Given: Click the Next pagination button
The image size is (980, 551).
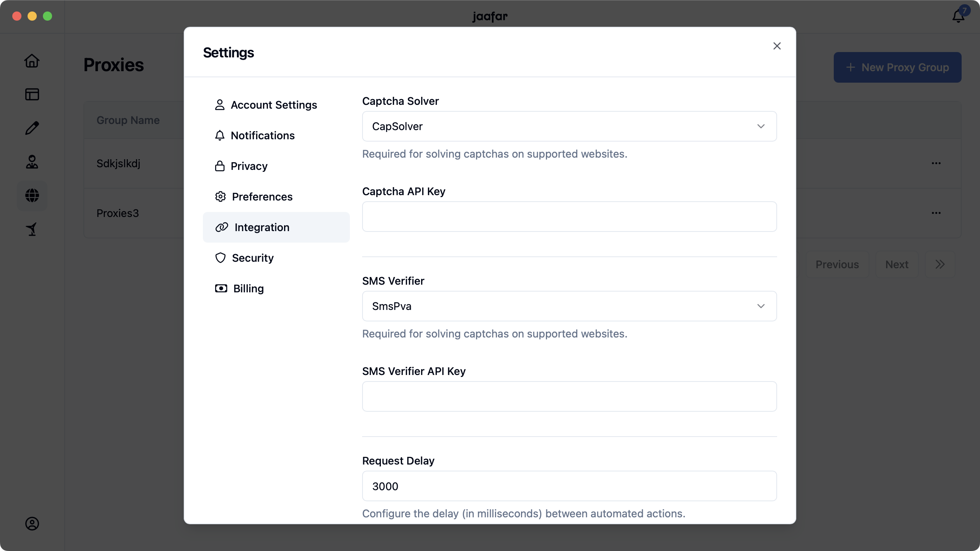Looking at the screenshot, I should click(x=897, y=264).
